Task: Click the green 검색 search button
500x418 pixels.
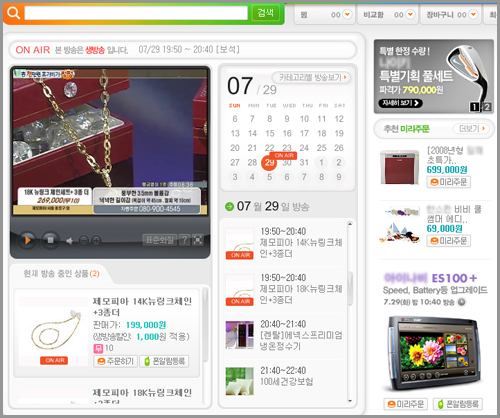Action: [x=266, y=13]
